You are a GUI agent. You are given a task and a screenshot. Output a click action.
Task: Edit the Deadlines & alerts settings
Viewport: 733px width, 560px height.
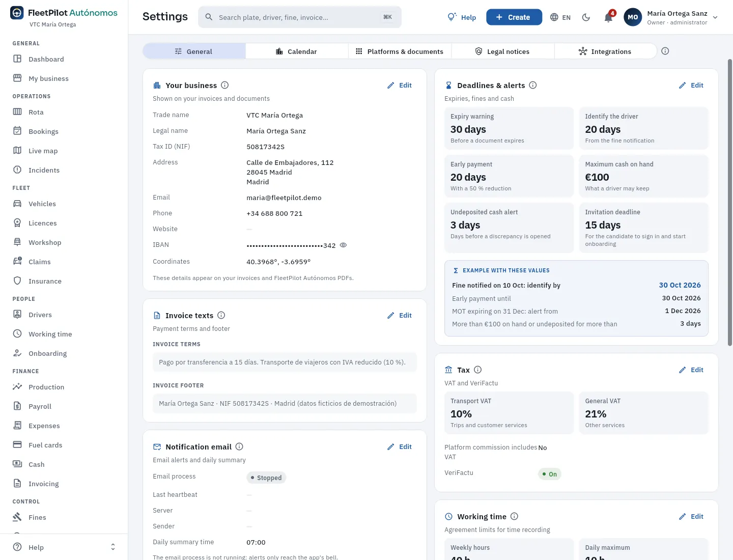[691, 86]
